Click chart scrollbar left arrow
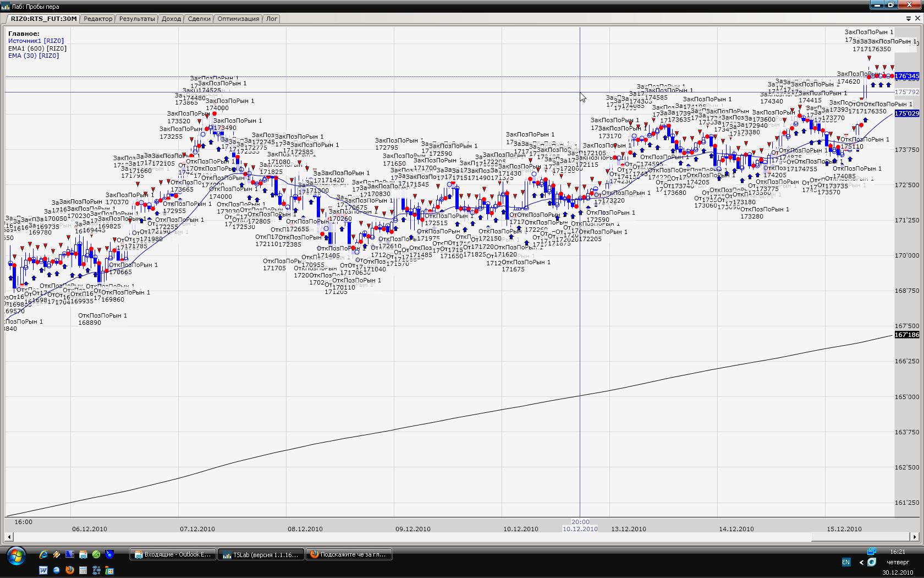 pos(9,537)
